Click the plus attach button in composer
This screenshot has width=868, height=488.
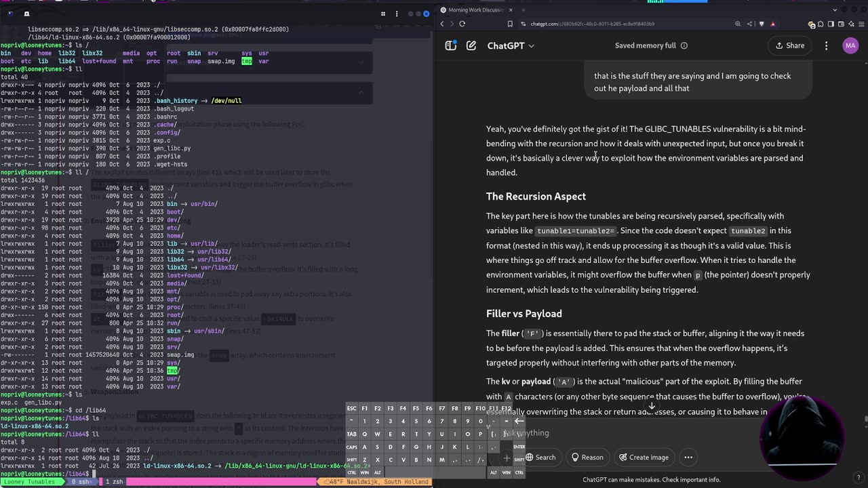(x=506, y=457)
